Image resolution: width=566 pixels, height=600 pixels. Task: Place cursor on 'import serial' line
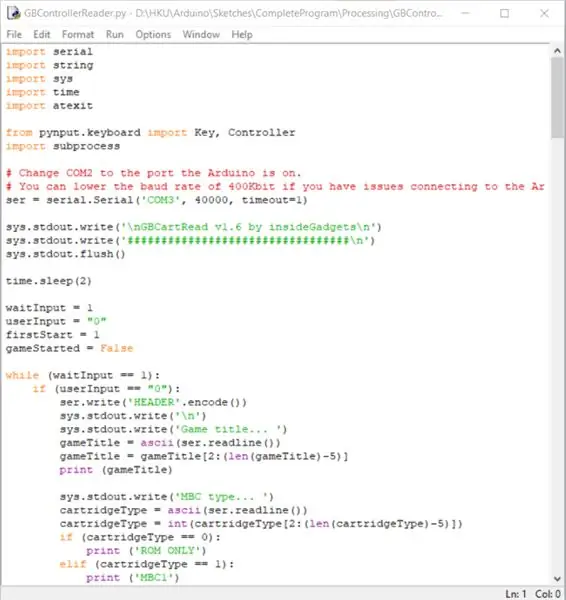[49, 52]
